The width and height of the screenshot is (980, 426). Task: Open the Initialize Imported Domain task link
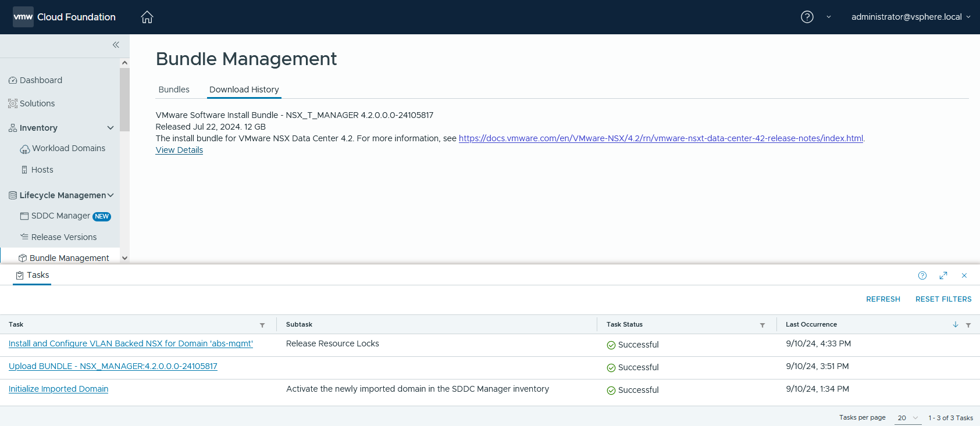click(58, 389)
